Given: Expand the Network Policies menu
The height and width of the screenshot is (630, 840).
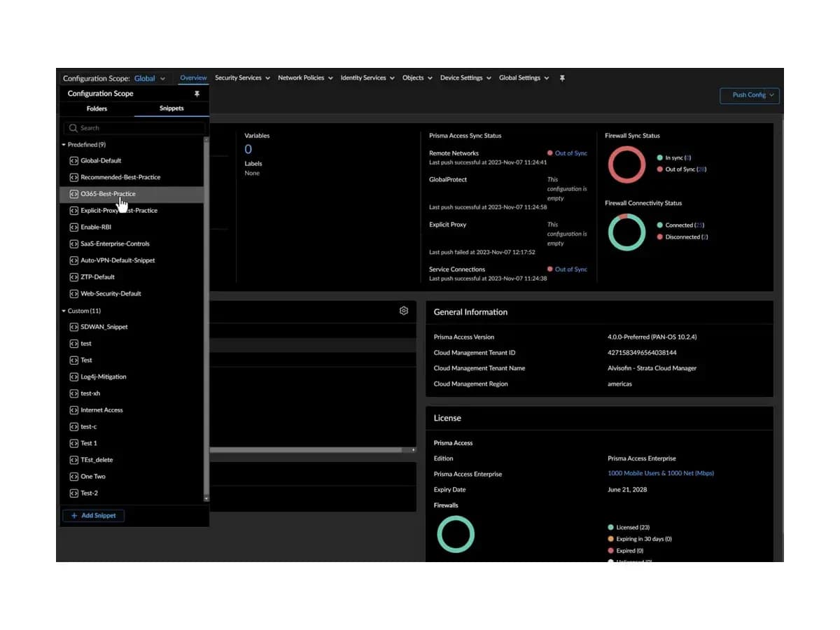Looking at the screenshot, I should click(x=305, y=78).
